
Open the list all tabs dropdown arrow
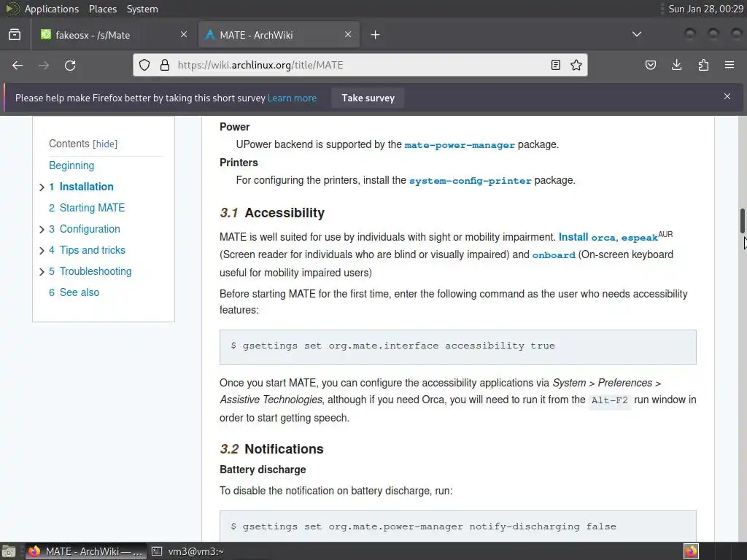tap(636, 34)
